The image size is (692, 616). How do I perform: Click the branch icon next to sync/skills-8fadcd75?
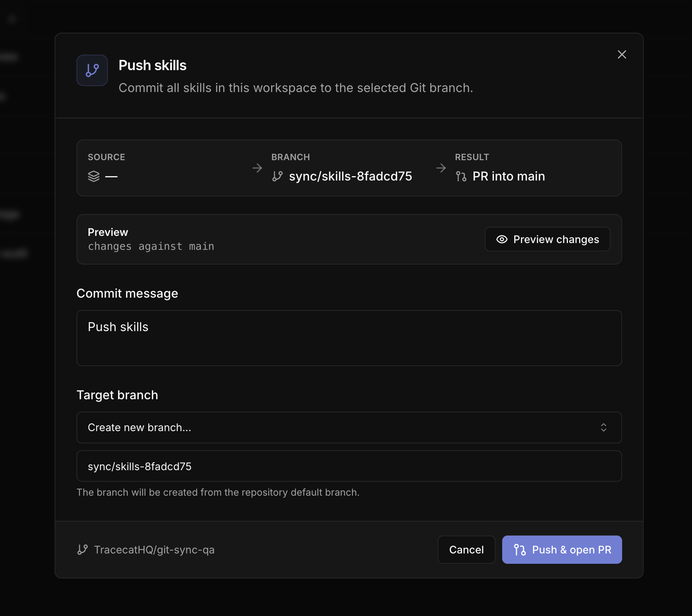(x=277, y=176)
